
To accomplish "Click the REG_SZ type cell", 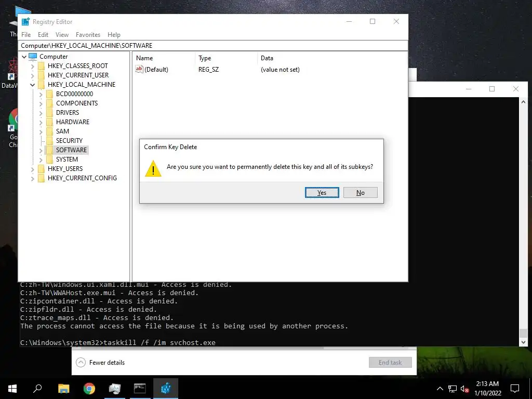I will pos(209,70).
